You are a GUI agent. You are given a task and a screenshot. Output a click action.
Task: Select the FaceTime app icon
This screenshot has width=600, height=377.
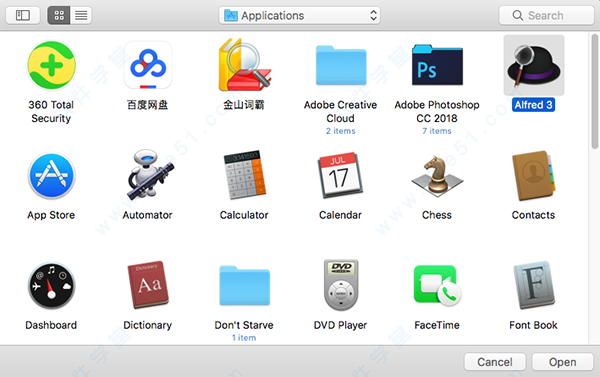[437, 286]
